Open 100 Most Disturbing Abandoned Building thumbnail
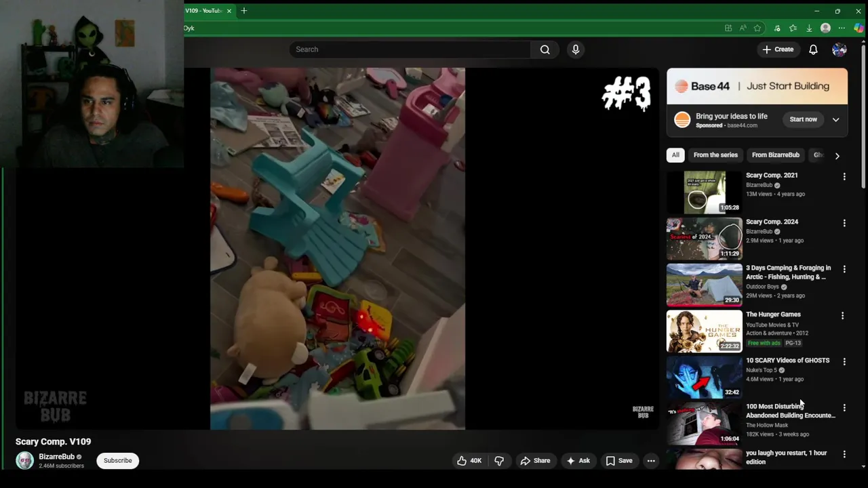 click(x=705, y=424)
